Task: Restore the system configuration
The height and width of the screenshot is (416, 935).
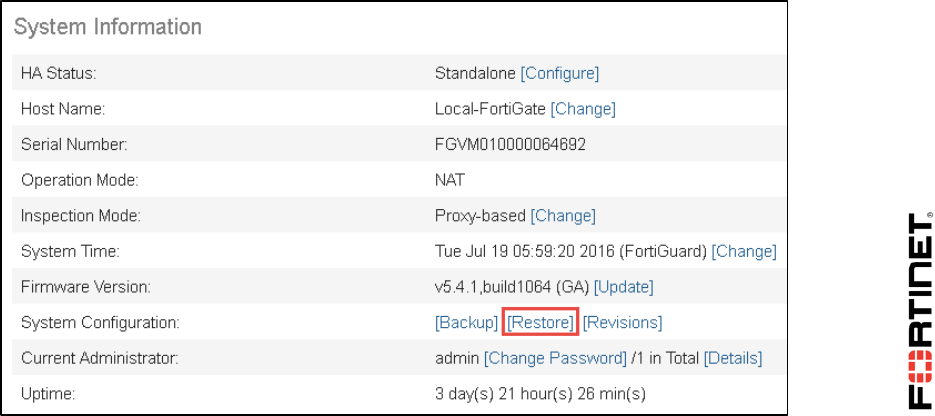Action: (541, 323)
